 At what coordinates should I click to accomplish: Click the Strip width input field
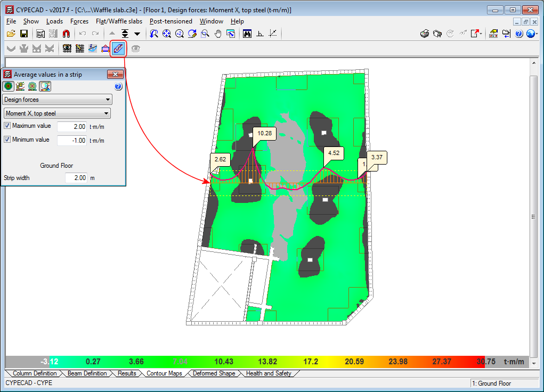(x=76, y=178)
